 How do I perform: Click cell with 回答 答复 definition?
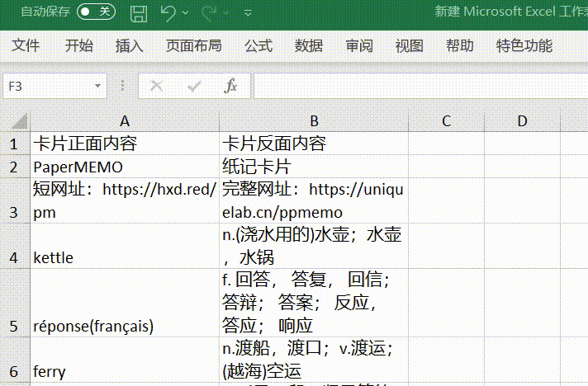point(314,303)
